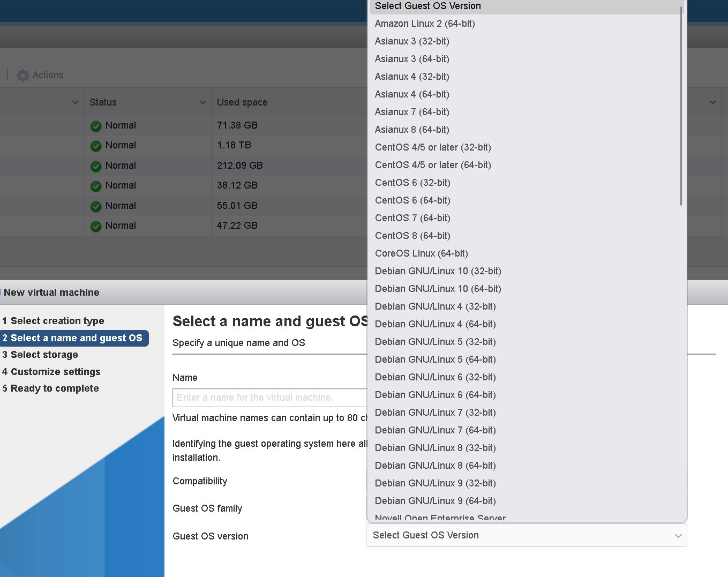Pick CentOS 6 (64-bit) guest OS

click(x=412, y=200)
